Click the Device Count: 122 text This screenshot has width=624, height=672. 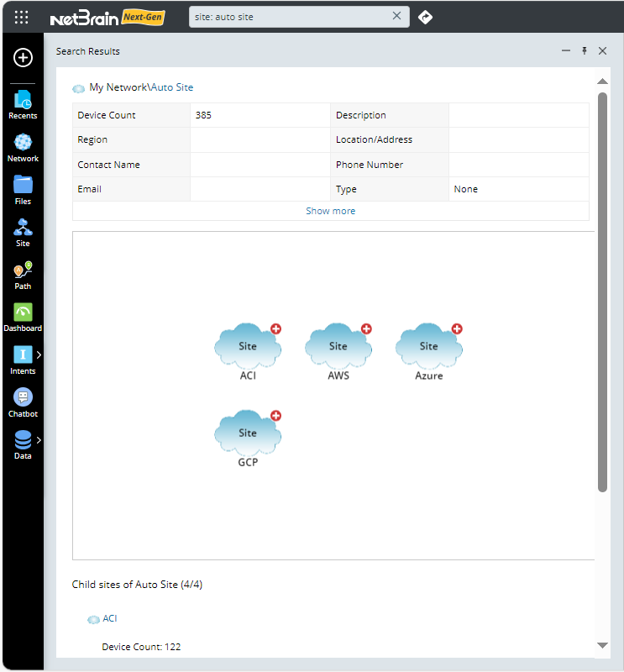141,647
